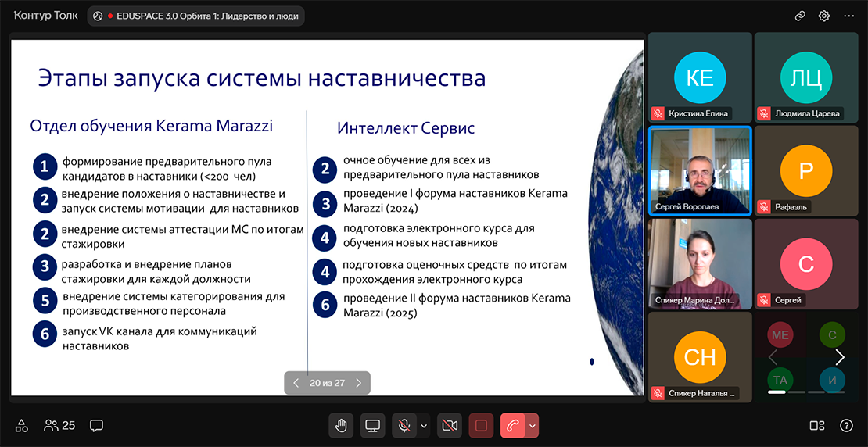The width and height of the screenshot is (868, 447).
Task: Select Сергей participant tile with C avatar
Action: click(806, 264)
